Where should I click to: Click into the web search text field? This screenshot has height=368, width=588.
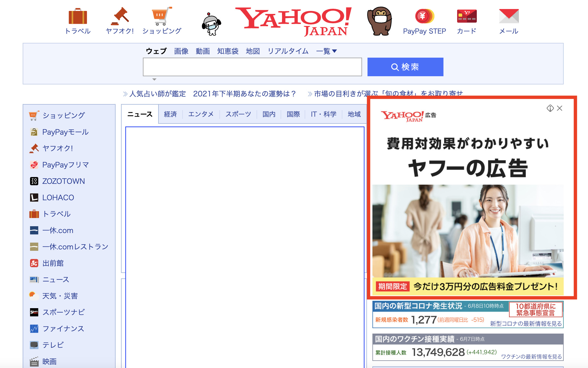[x=252, y=67]
